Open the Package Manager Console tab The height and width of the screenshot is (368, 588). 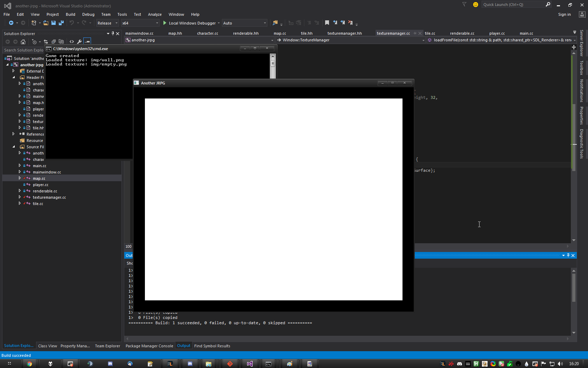(x=149, y=346)
